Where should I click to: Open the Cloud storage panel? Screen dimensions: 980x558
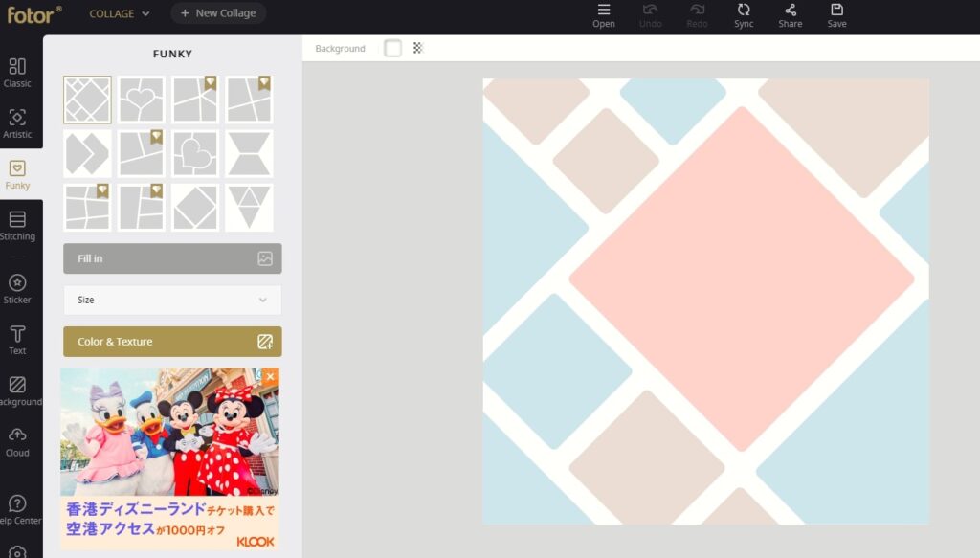click(x=17, y=442)
